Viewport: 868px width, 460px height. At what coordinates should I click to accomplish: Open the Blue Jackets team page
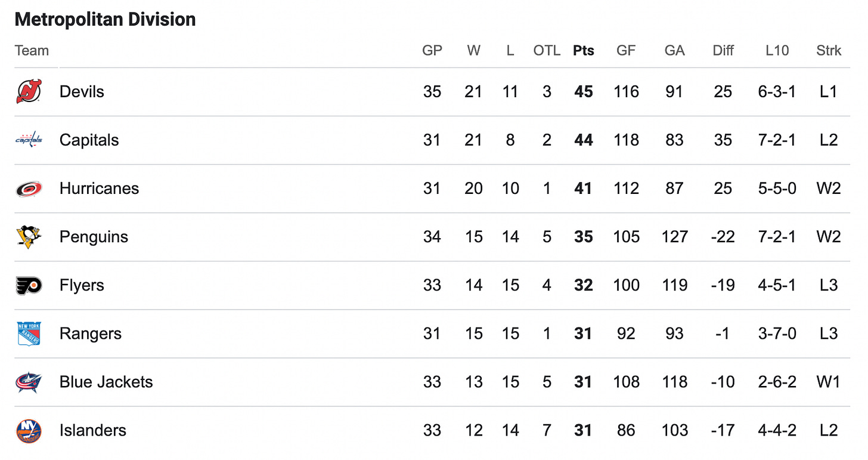(106, 382)
